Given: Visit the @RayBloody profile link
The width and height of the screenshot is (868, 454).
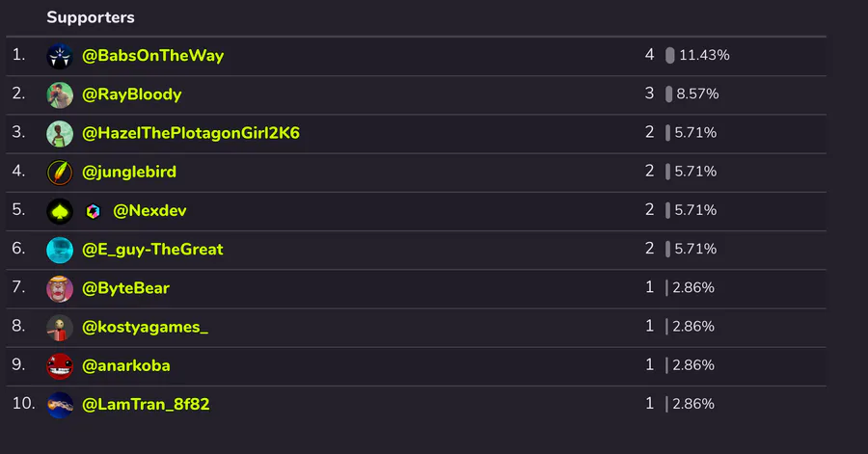Looking at the screenshot, I should 132,94.
